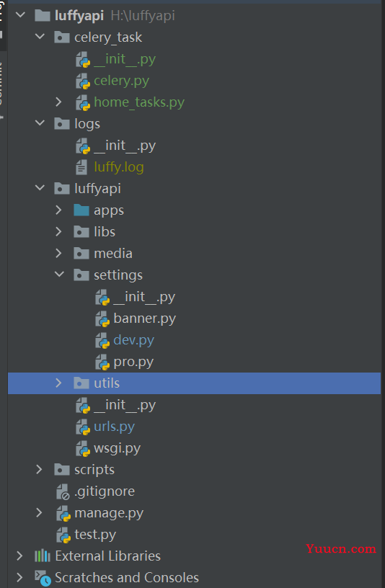
Task: Select the media folder
Action: 113,254
